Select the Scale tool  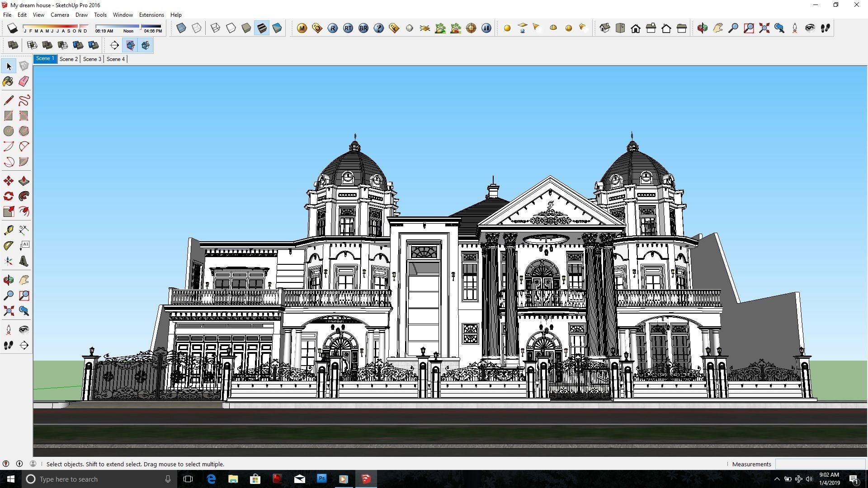9,211
